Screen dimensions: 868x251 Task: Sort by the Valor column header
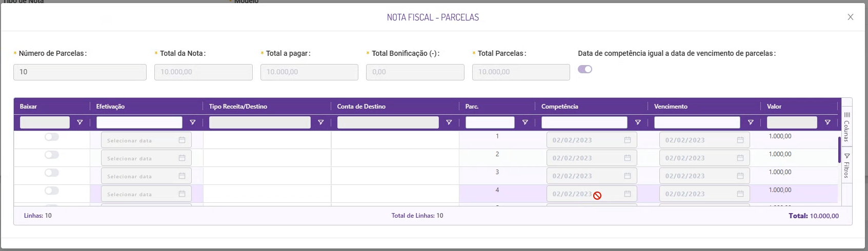click(774, 107)
